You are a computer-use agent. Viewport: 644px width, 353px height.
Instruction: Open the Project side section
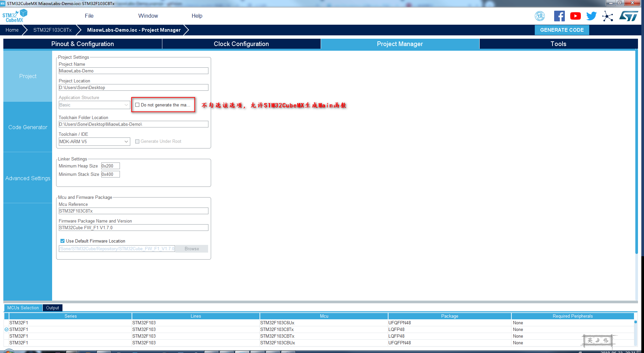[x=28, y=76]
